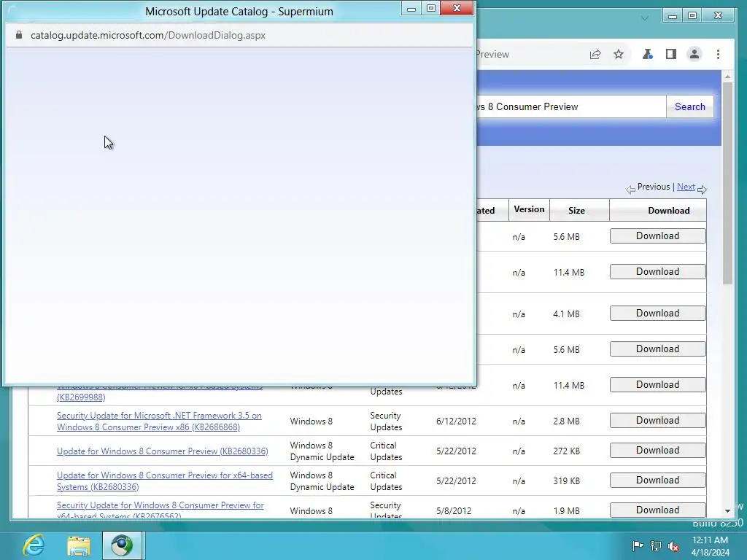747x560 pixels.
Task: Open tab search chevron in main browser window
Action: coord(645,18)
